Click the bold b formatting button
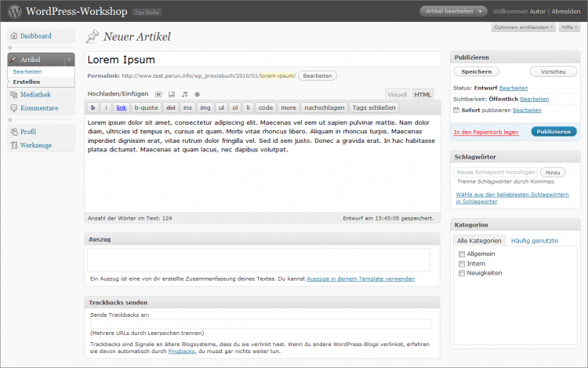588x368 pixels. pyautogui.click(x=93, y=107)
